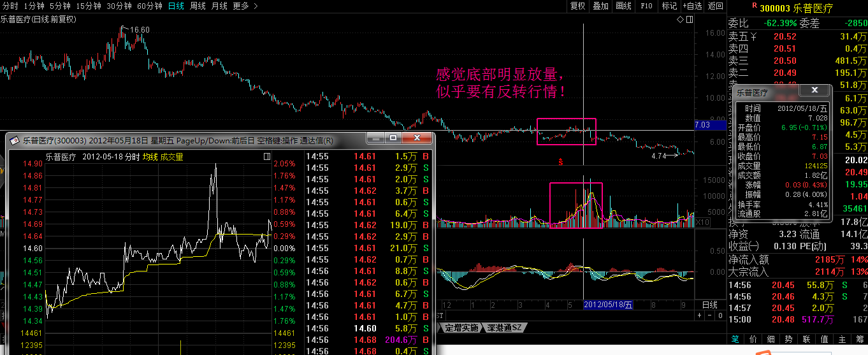
Task: Select the 联 linked tab
Action: (x=806, y=339)
